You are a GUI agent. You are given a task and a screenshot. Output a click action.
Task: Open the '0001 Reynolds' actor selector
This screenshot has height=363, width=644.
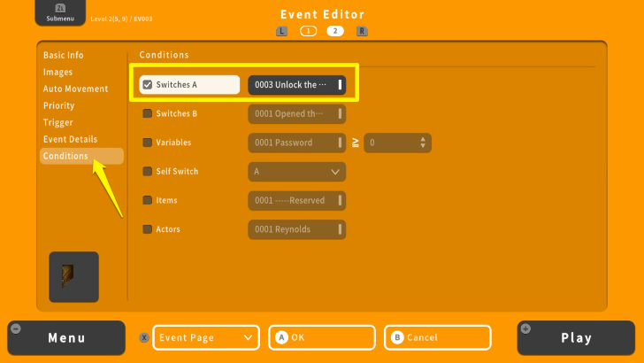pos(297,229)
